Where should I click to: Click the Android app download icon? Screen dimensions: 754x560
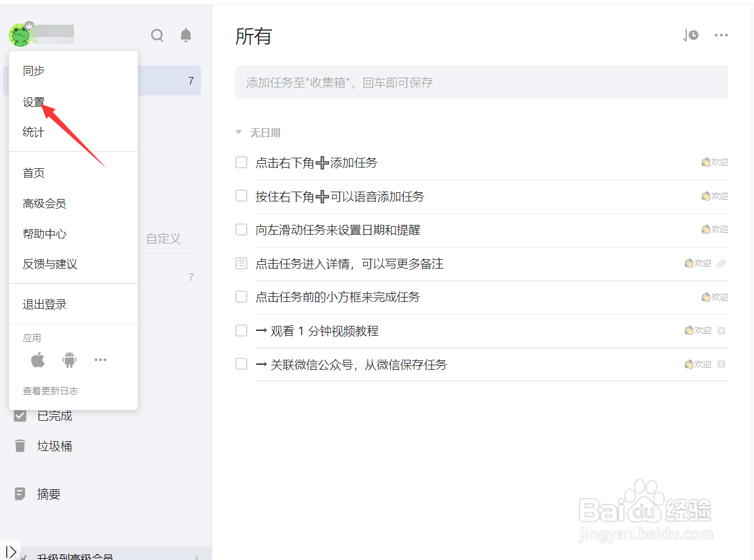tap(69, 360)
